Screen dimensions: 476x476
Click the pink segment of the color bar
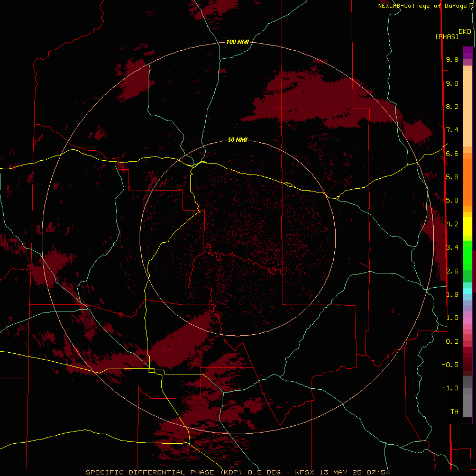467,321
